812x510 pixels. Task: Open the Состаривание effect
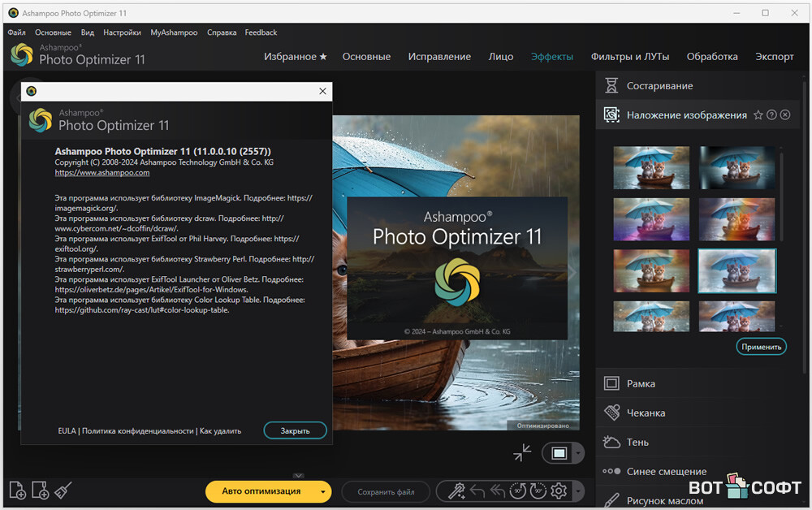[x=698, y=85]
